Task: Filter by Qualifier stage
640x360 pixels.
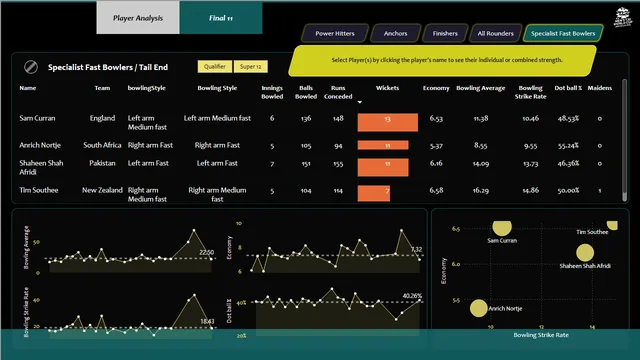Action: (215, 67)
